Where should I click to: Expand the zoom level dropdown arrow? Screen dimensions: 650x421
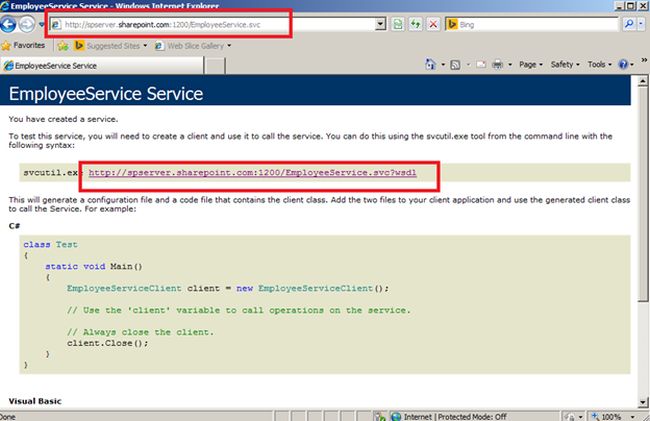coord(633,417)
